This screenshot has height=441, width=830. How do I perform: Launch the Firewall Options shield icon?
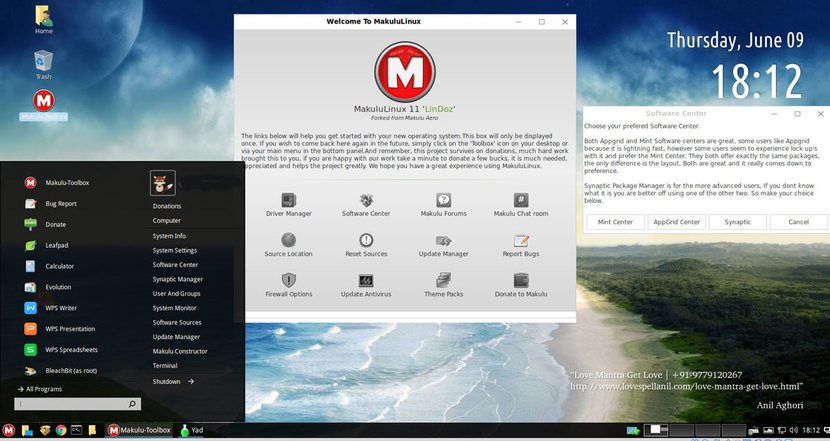tap(288, 281)
